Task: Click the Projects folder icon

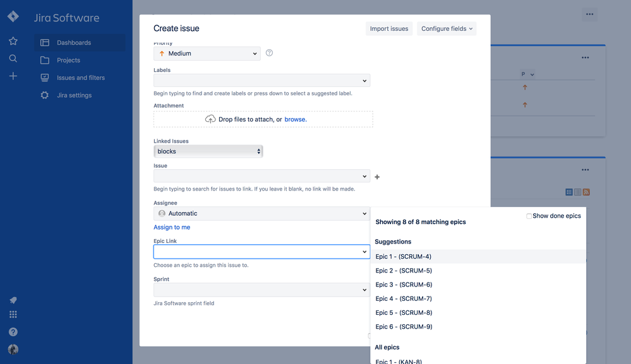Action: (45, 61)
